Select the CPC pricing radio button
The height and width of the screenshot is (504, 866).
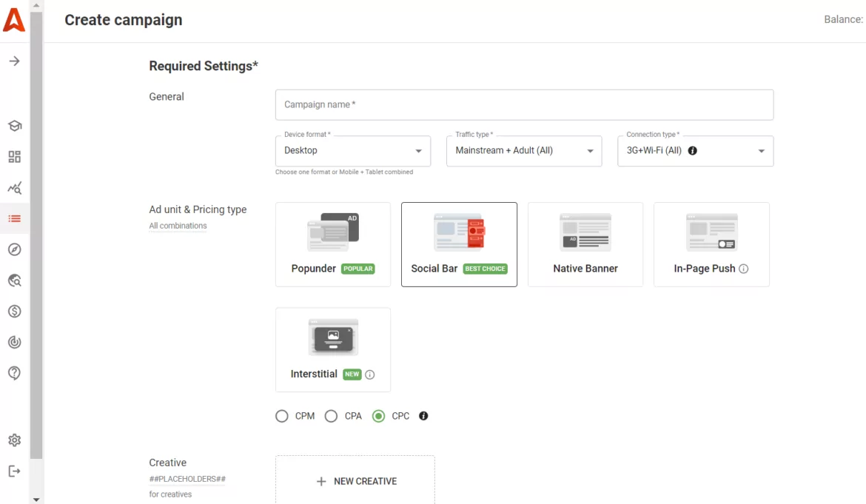[379, 416]
